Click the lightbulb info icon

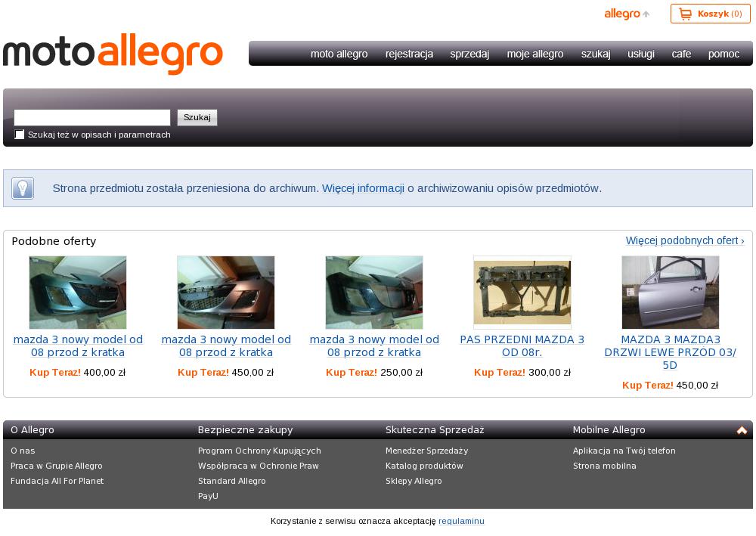coord(23,188)
